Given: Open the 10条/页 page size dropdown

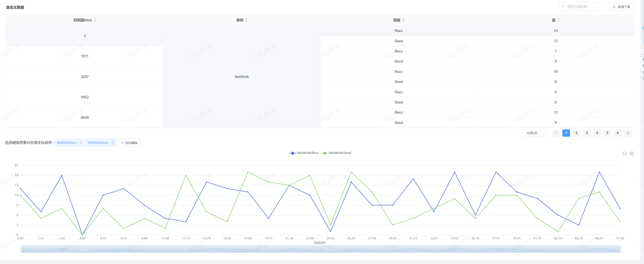Looking at the screenshot, I should point(534,133).
